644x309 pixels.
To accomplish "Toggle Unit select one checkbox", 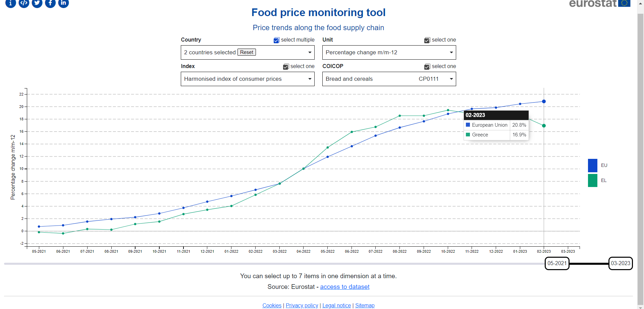I will (427, 40).
